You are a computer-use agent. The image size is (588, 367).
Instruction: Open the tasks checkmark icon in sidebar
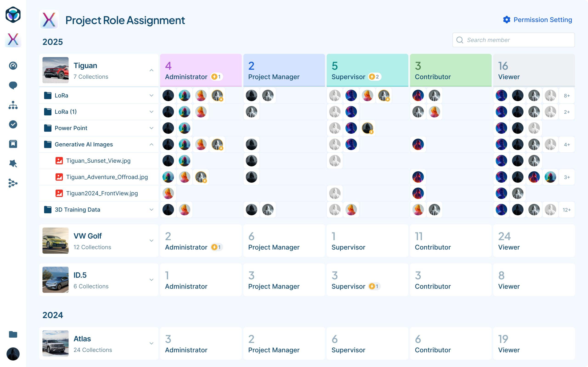(x=13, y=125)
